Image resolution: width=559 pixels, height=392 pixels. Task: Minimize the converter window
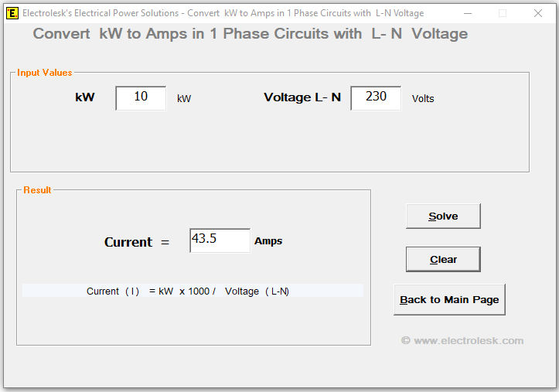(x=467, y=13)
